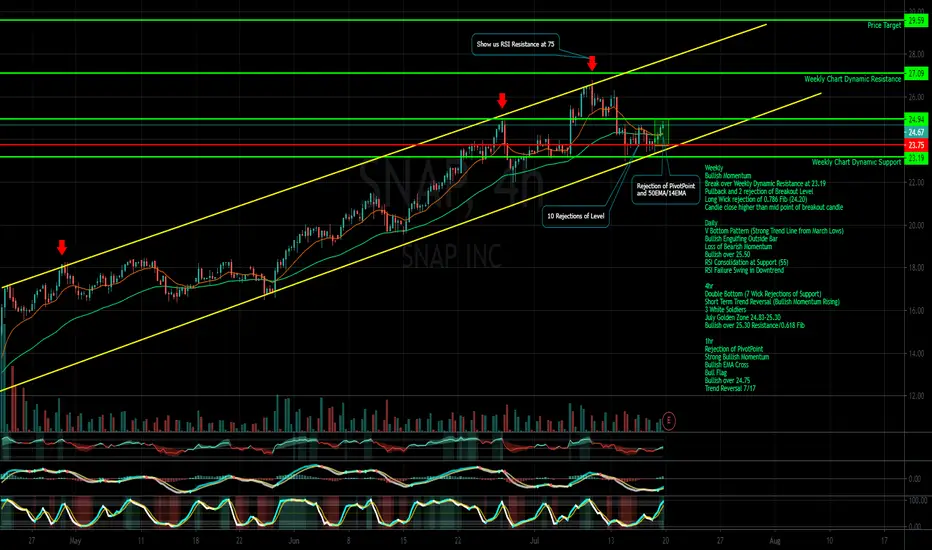Click 'July Golden Zone 24.83-25.30' line
Screen dimensions: 932x550
click(742, 318)
